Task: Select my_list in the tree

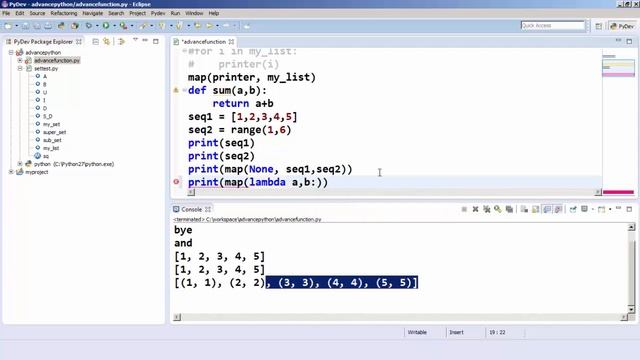Action: [x=51, y=148]
